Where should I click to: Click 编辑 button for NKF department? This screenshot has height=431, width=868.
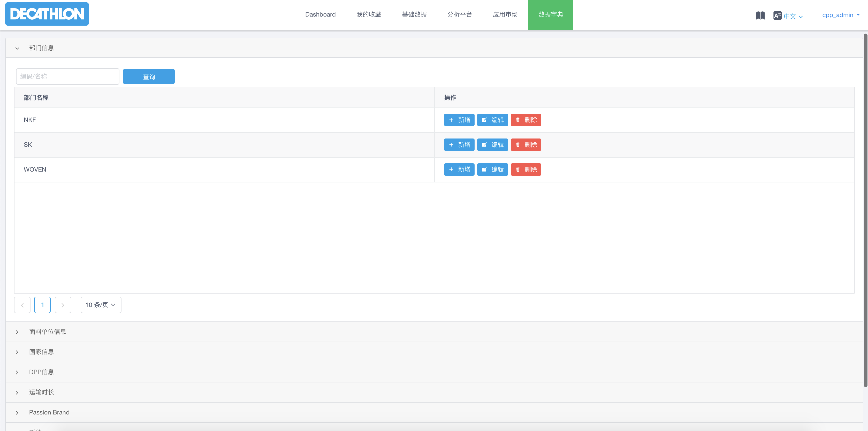pyautogui.click(x=492, y=120)
